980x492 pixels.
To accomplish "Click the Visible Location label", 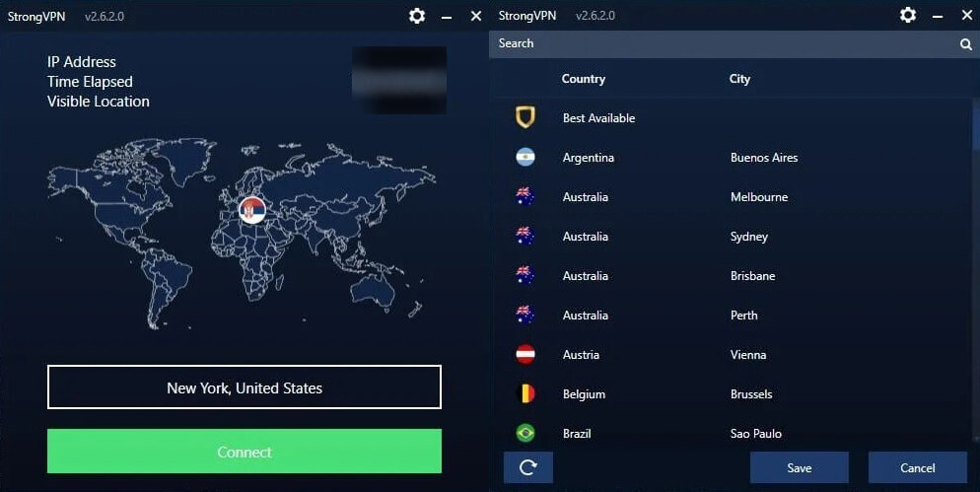I will tap(99, 102).
